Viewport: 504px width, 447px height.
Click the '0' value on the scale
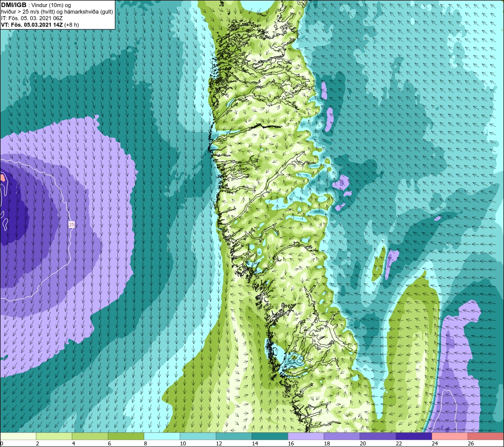point(2,443)
